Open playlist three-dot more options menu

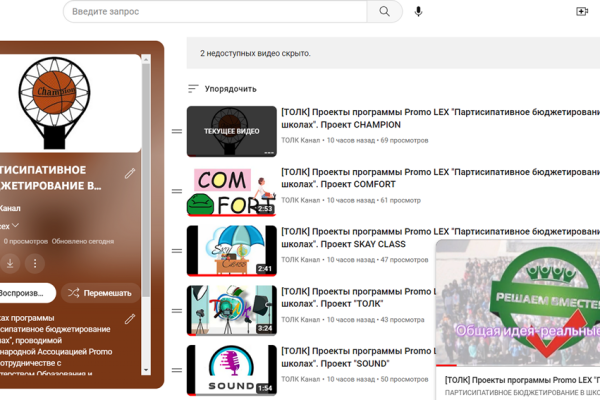point(35,263)
